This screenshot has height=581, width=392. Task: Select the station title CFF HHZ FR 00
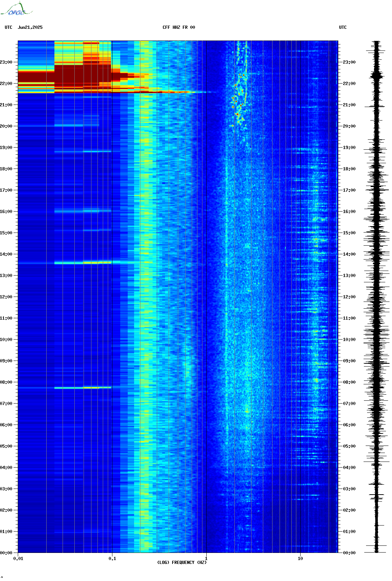coord(179,27)
